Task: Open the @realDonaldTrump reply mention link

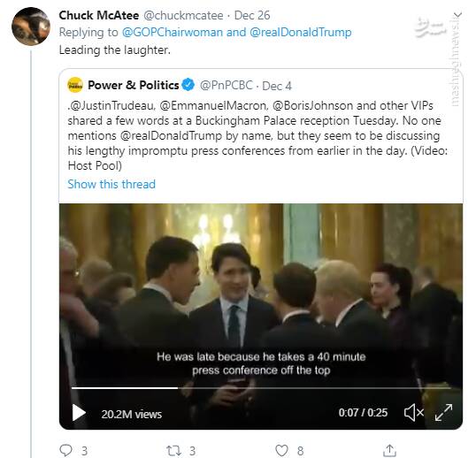Action: 301,32
